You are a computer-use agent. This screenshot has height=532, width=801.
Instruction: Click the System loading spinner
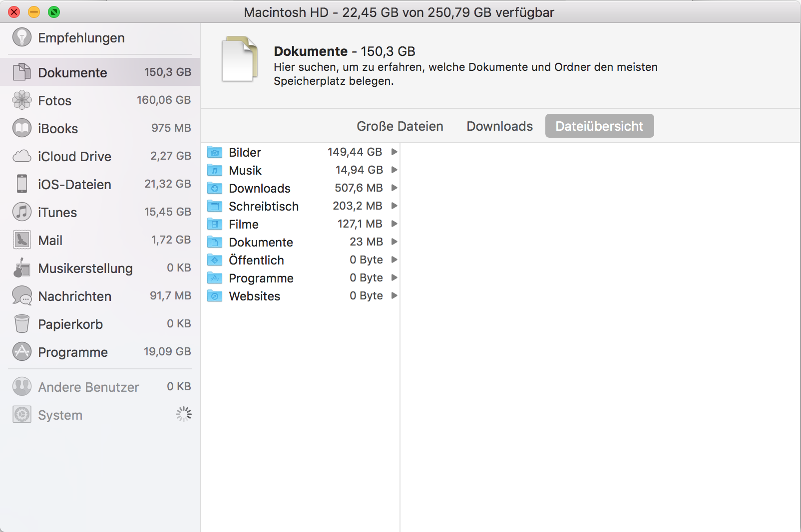[183, 414]
